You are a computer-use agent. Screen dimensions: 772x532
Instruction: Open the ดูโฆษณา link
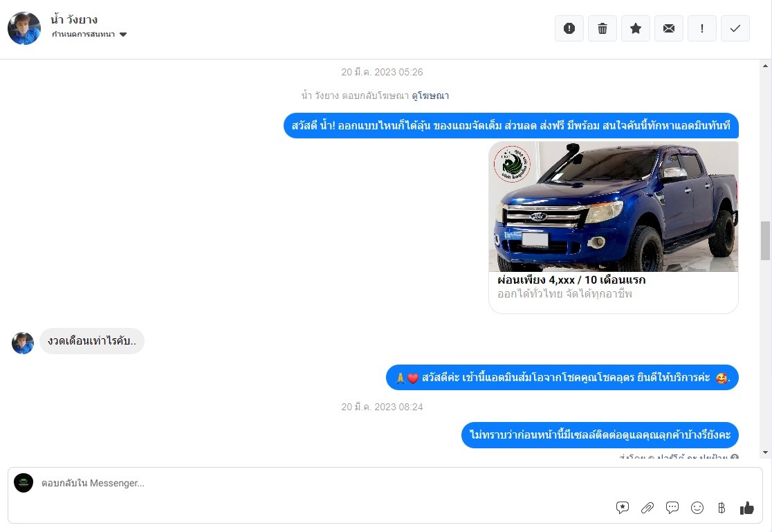(430, 95)
